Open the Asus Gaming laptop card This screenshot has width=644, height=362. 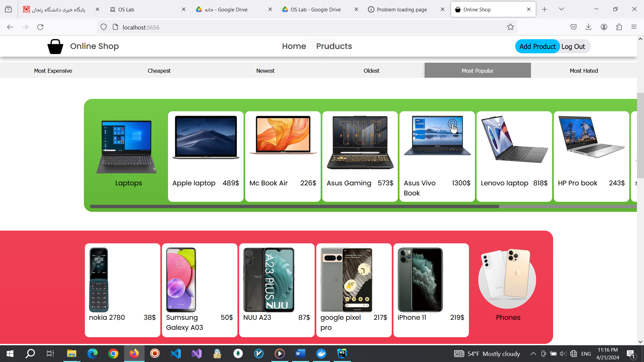360,156
